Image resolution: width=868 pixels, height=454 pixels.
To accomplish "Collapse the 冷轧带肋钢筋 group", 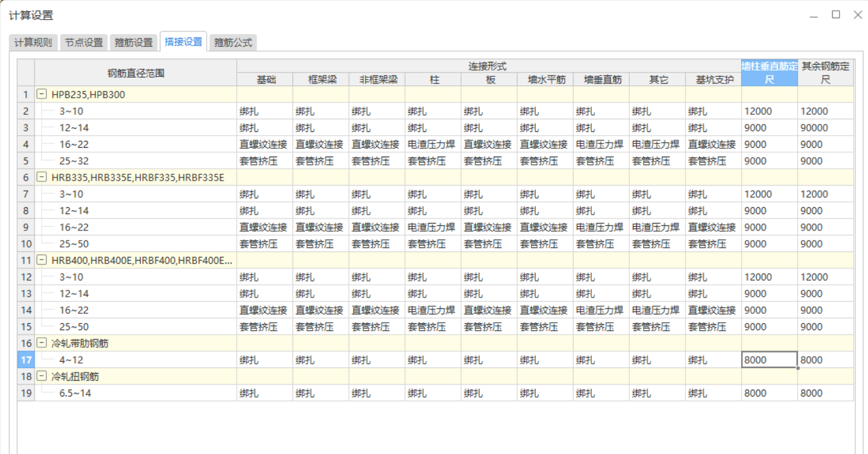I will point(41,343).
